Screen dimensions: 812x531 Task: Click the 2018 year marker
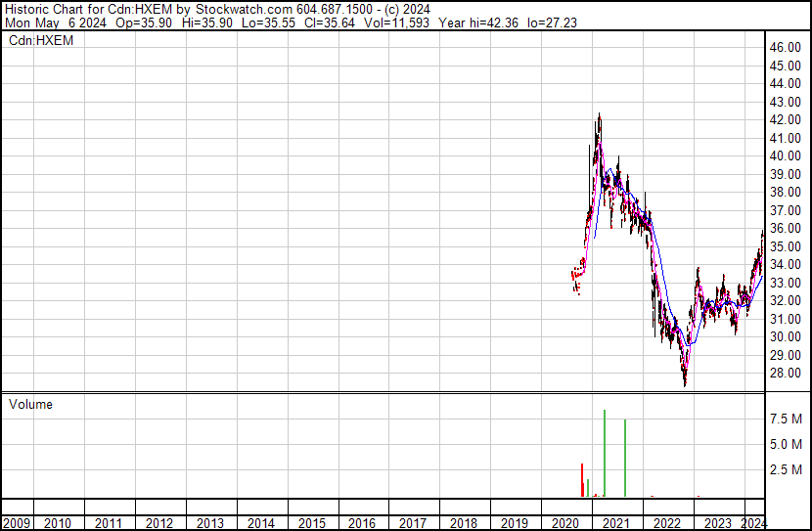tap(464, 524)
